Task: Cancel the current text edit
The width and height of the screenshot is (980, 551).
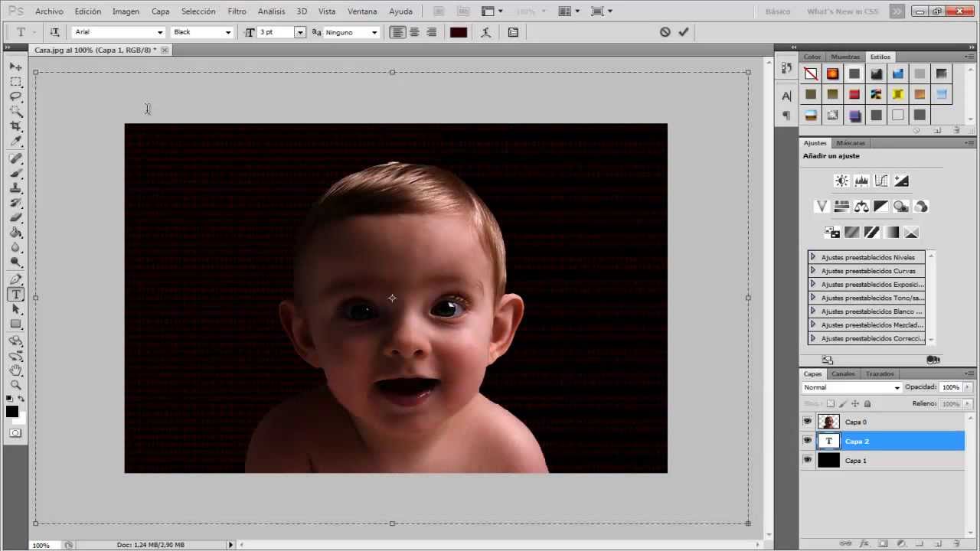Action: click(665, 32)
